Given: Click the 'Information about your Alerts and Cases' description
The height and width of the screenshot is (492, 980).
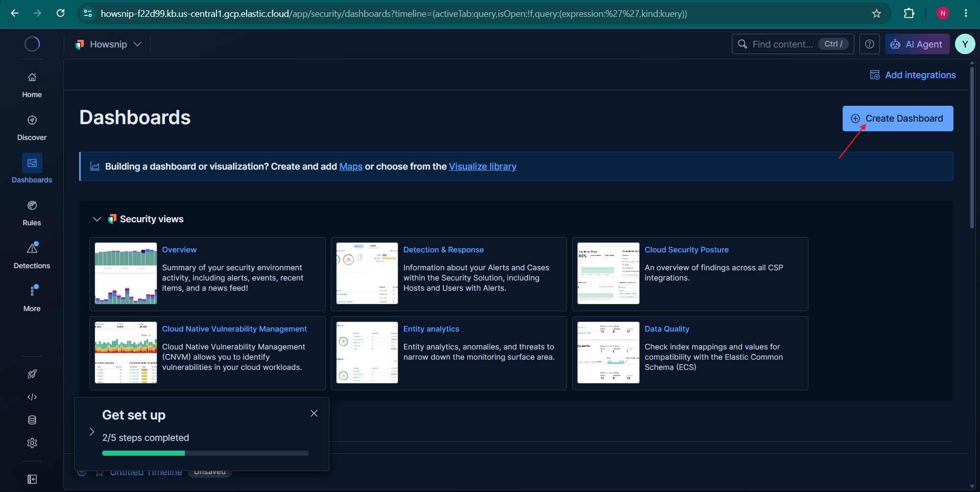Looking at the screenshot, I should click(x=476, y=278).
